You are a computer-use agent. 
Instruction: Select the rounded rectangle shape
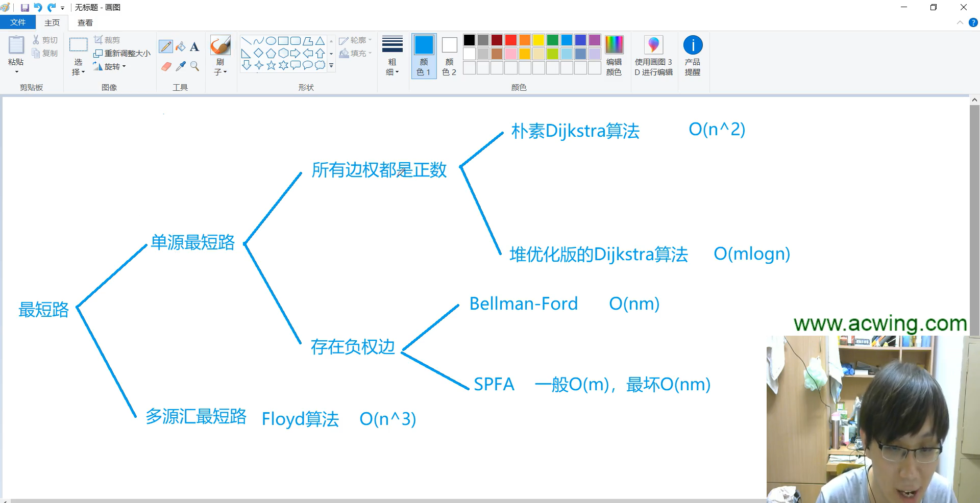pos(296,41)
